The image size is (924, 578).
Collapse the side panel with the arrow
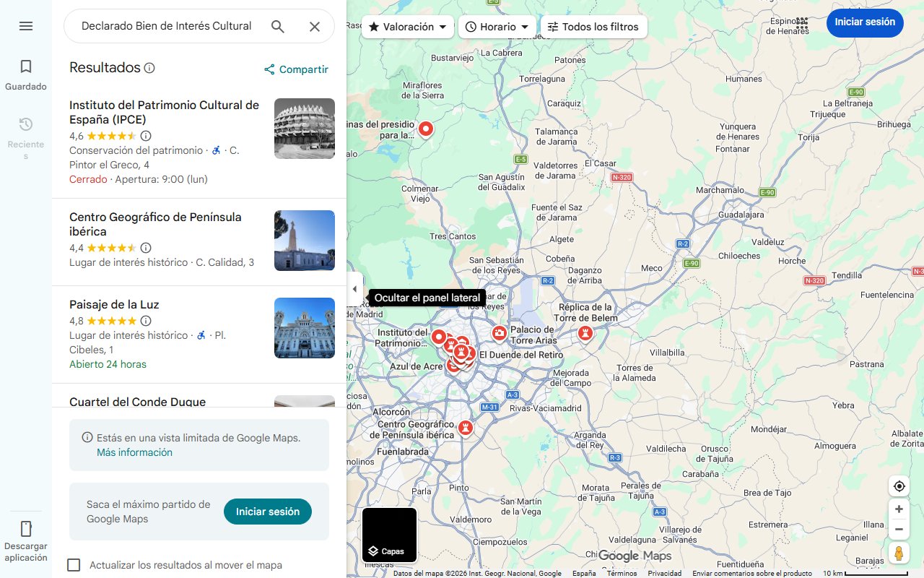click(354, 288)
